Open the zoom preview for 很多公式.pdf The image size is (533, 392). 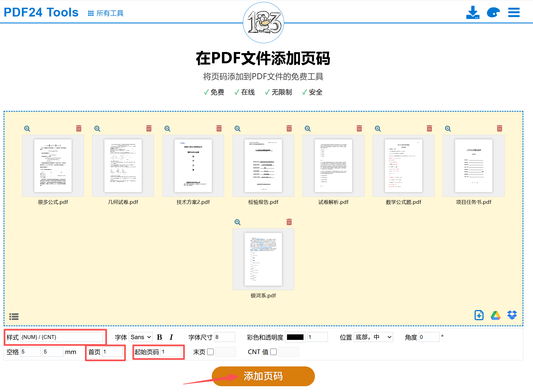pyautogui.click(x=27, y=128)
